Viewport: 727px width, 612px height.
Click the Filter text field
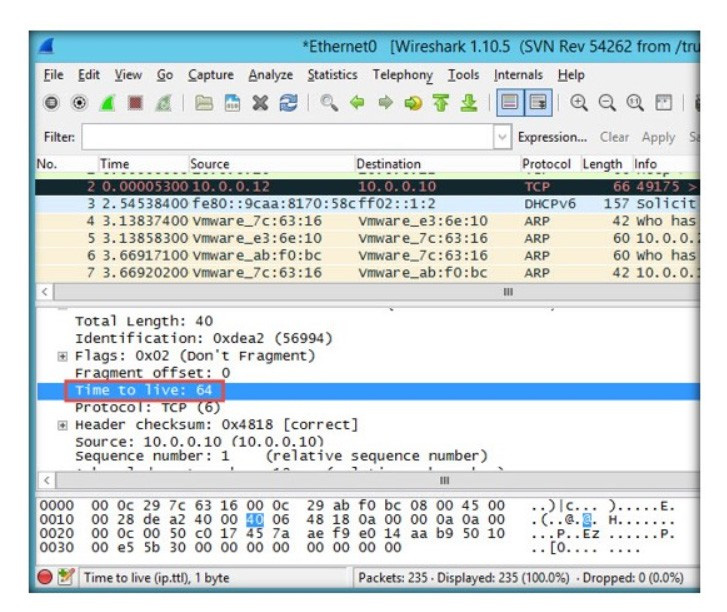pos(287,137)
